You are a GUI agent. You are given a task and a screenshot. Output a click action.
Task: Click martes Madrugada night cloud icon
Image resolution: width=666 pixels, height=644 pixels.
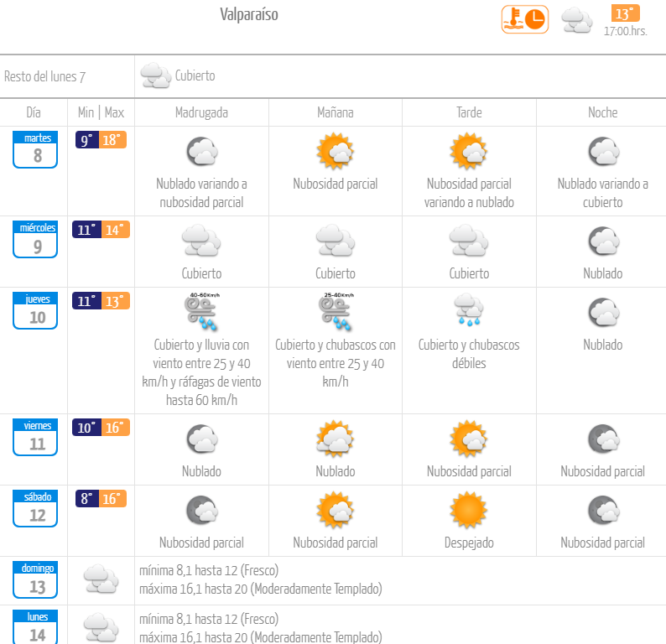tap(202, 151)
